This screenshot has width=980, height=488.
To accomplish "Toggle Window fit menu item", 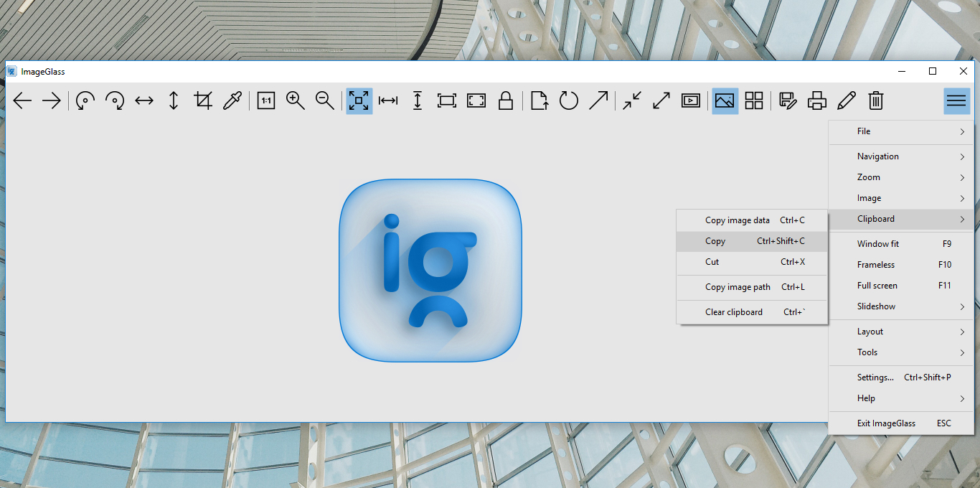I will [901, 244].
